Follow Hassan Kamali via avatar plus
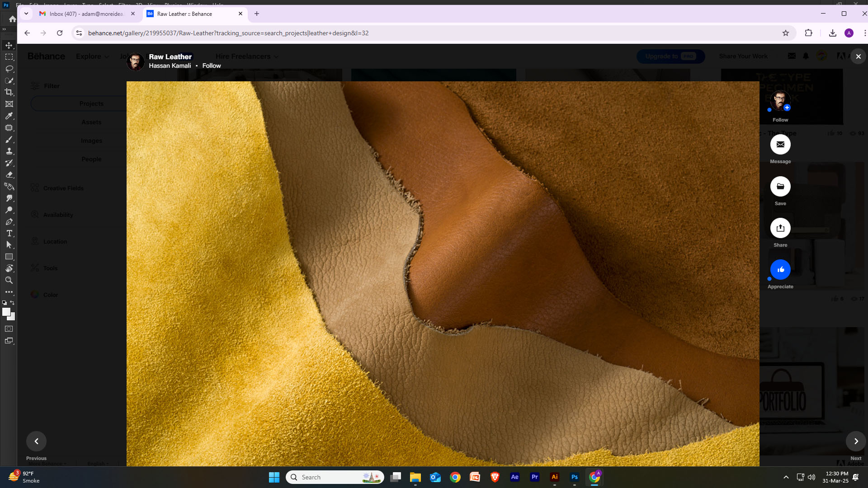 (787, 108)
